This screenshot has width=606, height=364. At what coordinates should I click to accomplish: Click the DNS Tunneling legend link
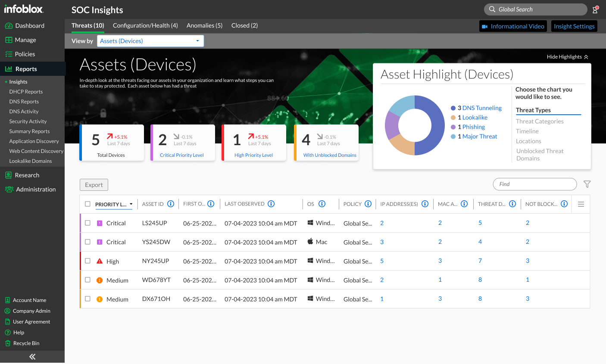[482, 108]
